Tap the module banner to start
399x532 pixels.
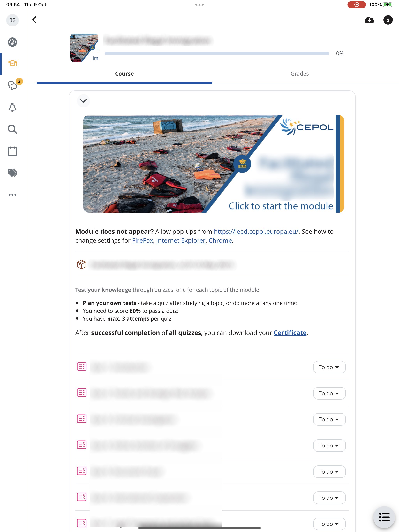point(214,164)
